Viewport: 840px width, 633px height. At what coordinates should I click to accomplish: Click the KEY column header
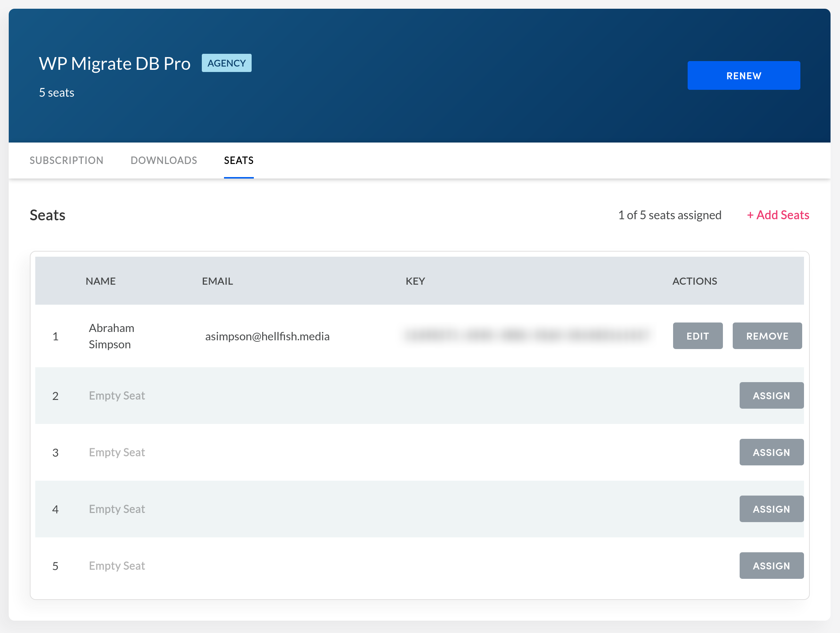415,281
